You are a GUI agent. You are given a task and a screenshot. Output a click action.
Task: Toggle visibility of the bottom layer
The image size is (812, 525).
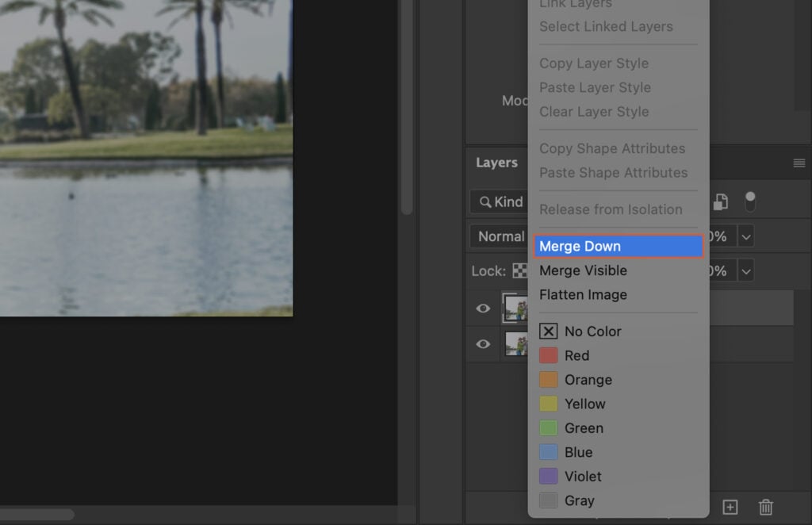[x=483, y=344]
